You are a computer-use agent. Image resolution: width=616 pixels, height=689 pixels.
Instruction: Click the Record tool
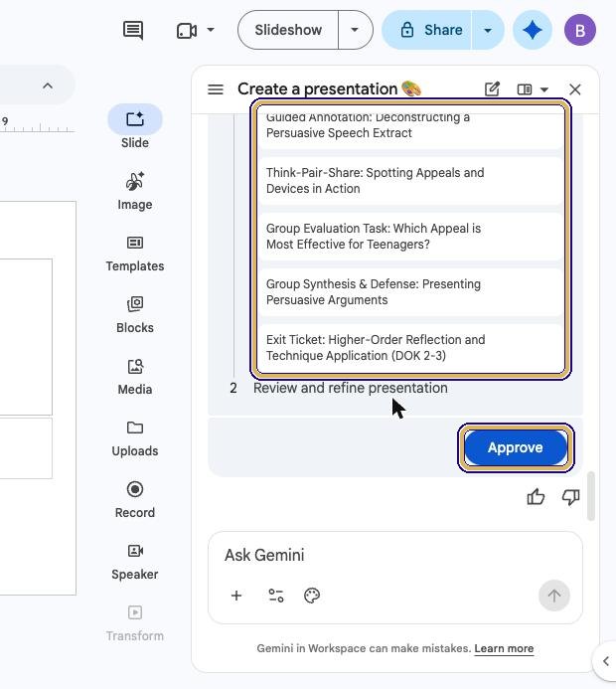pyautogui.click(x=135, y=500)
